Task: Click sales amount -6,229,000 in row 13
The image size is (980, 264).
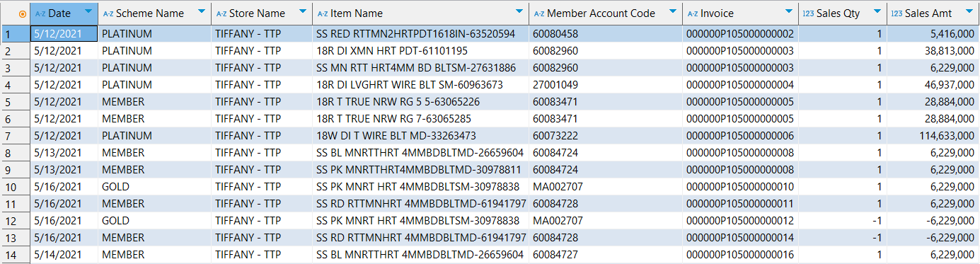Action: 933,238
